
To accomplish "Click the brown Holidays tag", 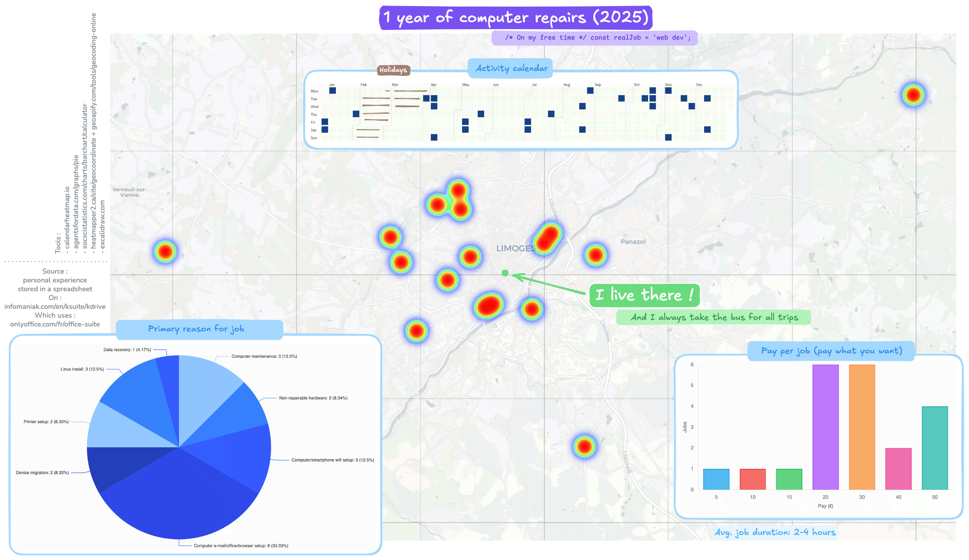I will coord(393,70).
